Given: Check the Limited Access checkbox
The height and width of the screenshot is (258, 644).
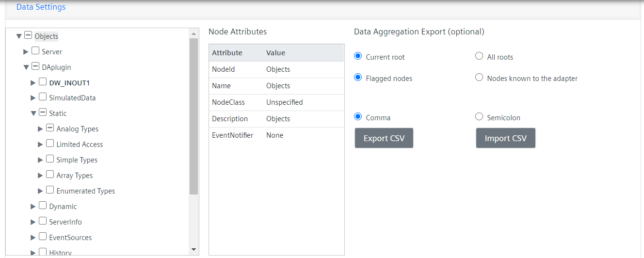Looking at the screenshot, I should (x=50, y=144).
